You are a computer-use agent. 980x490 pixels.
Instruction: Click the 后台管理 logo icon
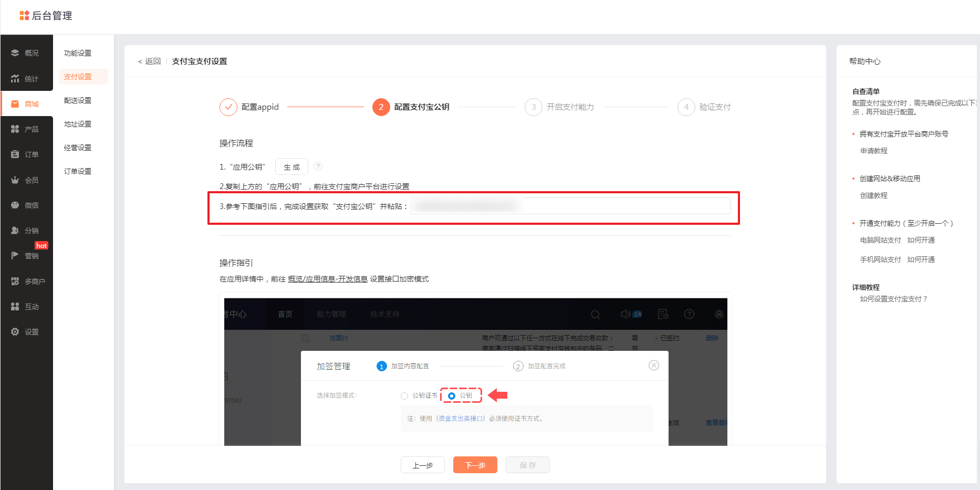coord(24,16)
